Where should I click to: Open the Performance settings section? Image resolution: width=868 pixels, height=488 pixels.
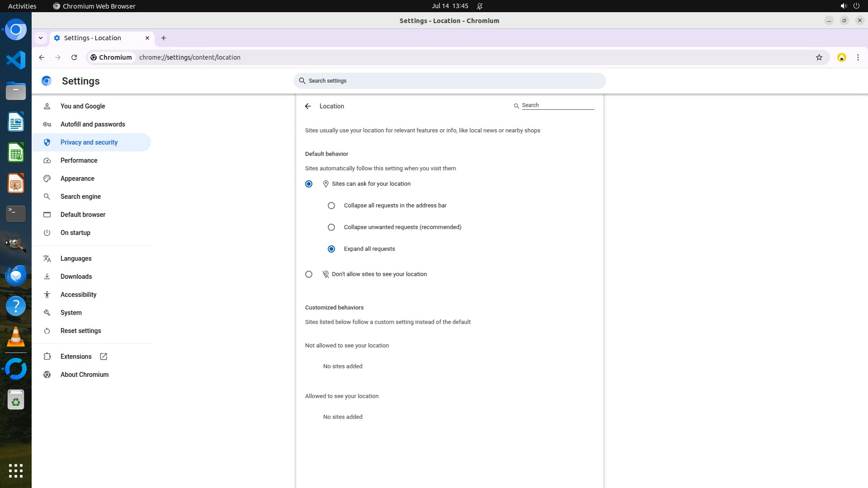pos(79,160)
